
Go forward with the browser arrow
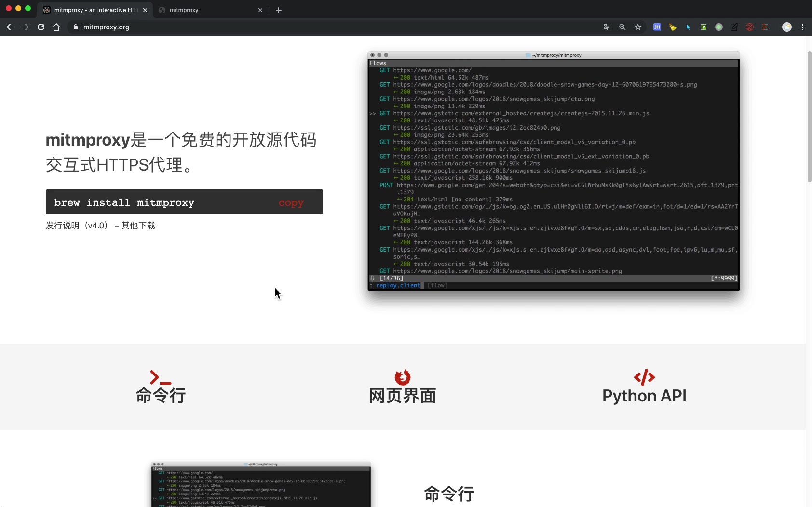pos(26,27)
